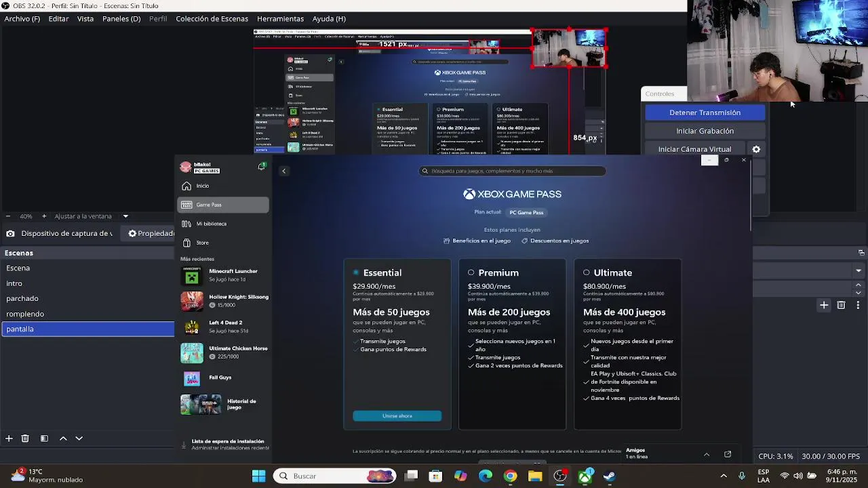Select the Ultimate plan radio button
The width and height of the screenshot is (868, 488).
coord(587,272)
